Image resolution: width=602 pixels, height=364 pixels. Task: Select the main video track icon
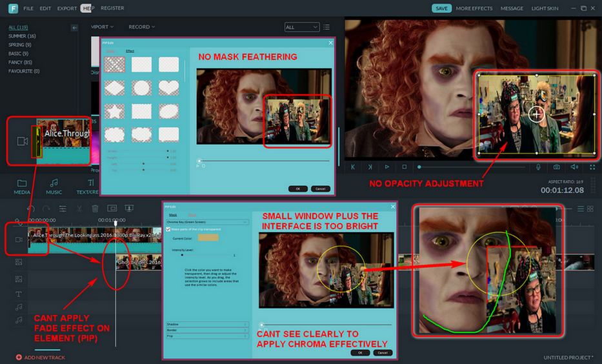[19, 239]
